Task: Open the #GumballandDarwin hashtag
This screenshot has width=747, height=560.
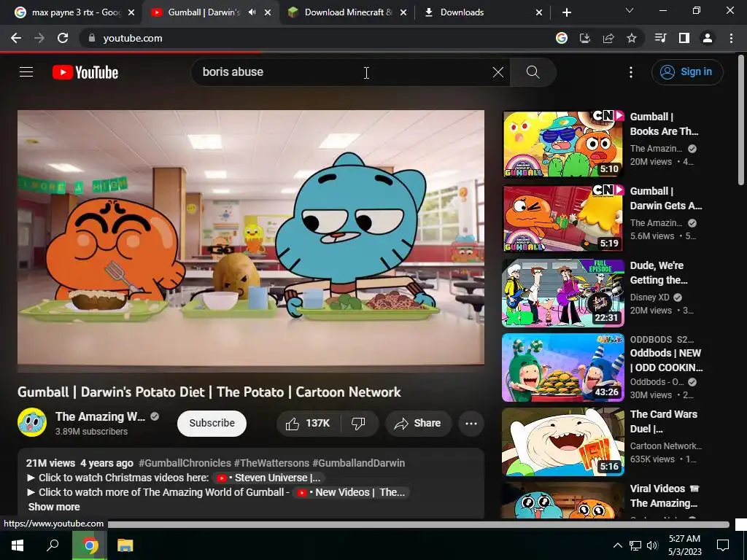Action: [359, 463]
